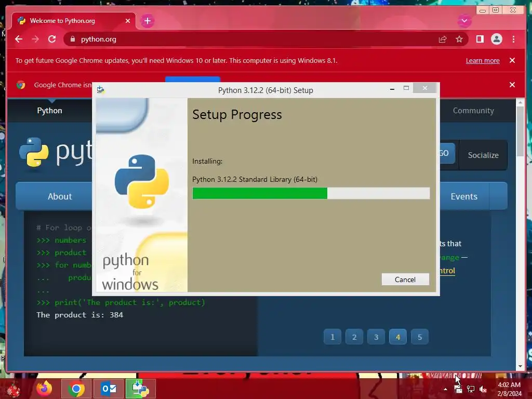Minimize the Python Setup dialog
The height and width of the screenshot is (399, 532).
[392, 88]
